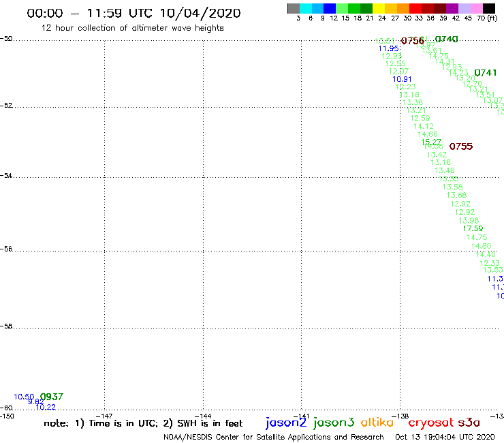Click the wave height value '14.66'
The image size is (504, 443).
pos(428,134)
